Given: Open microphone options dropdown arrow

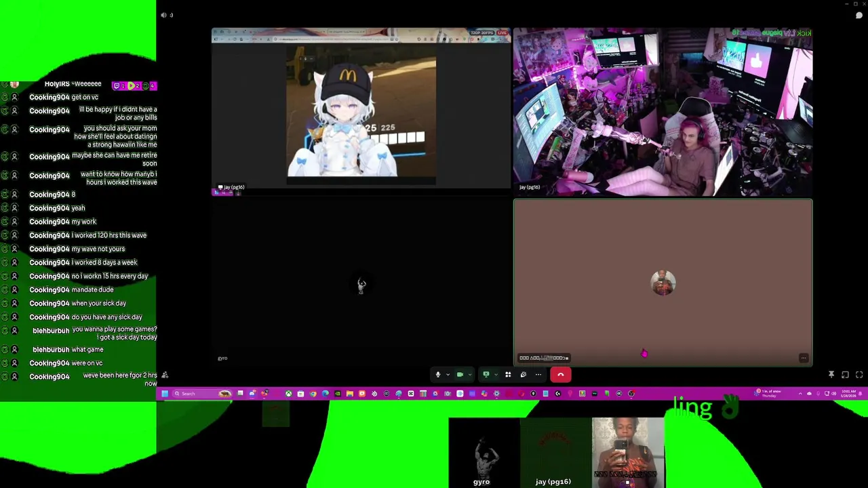Looking at the screenshot, I should [x=448, y=375].
